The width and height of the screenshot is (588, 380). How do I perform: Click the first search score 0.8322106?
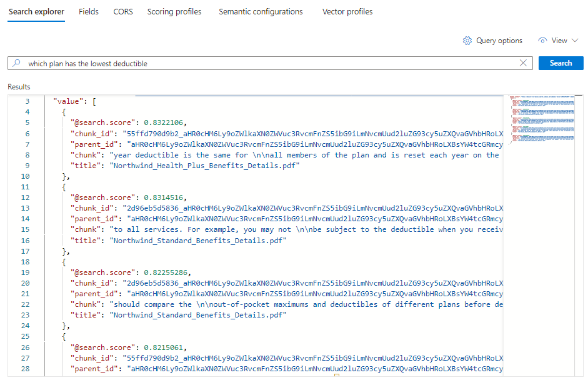[164, 122]
